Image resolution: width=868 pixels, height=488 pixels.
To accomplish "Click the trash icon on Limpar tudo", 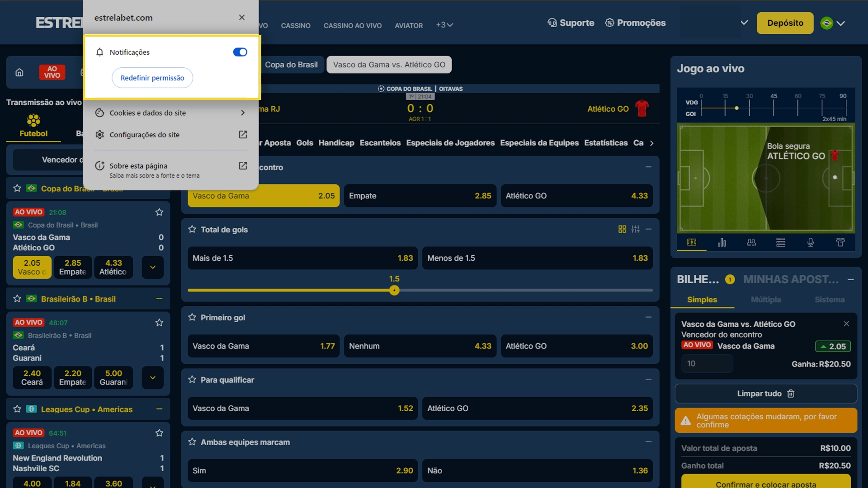I will point(791,394).
